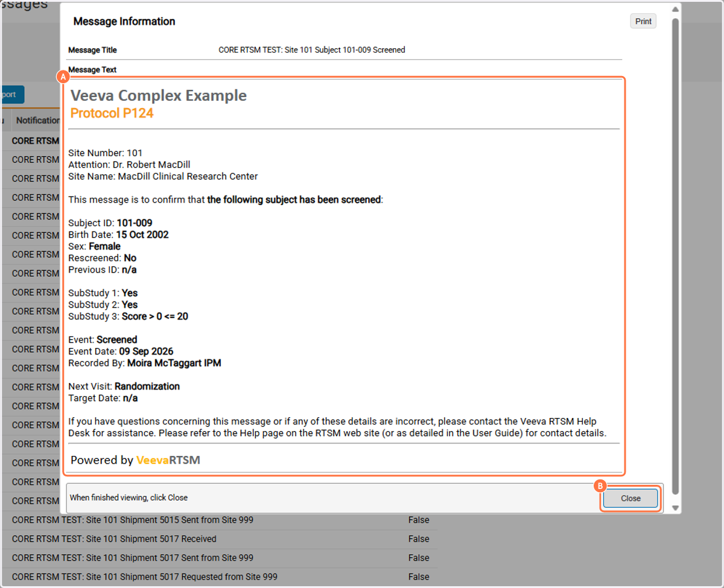Click Birth Date 15 Oct 2002 line

(x=118, y=235)
